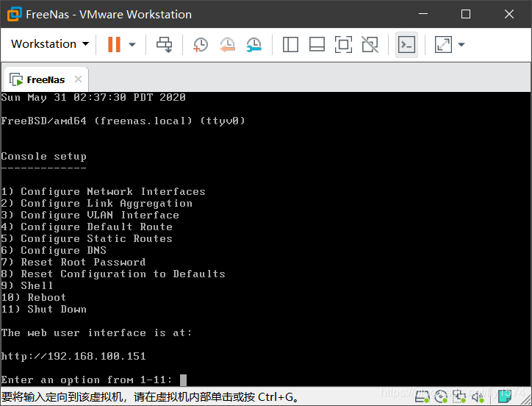The image size is (532, 406).
Task: Switch to Unity mode
Action: pyautogui.click(x=370, y=45)
